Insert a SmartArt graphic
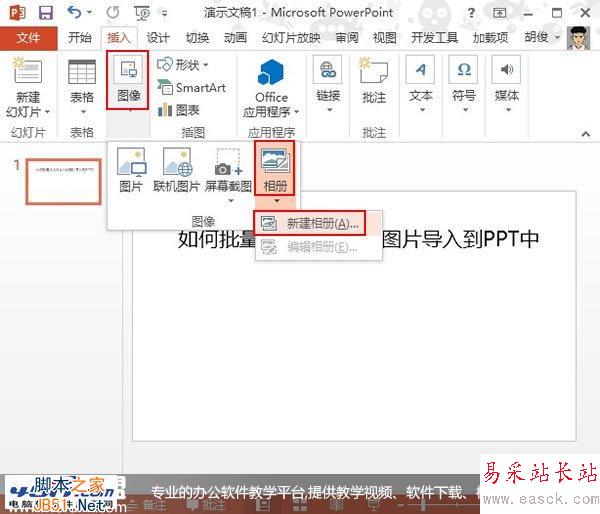 click(x=191, y=88)
